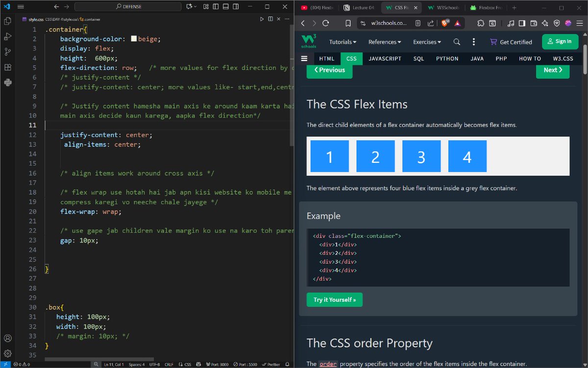Split the editor with the split icon

coord(271,19)
